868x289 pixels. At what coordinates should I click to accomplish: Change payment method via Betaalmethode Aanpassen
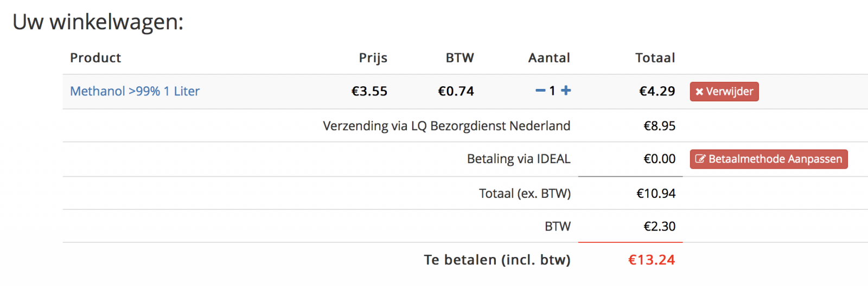769,159
